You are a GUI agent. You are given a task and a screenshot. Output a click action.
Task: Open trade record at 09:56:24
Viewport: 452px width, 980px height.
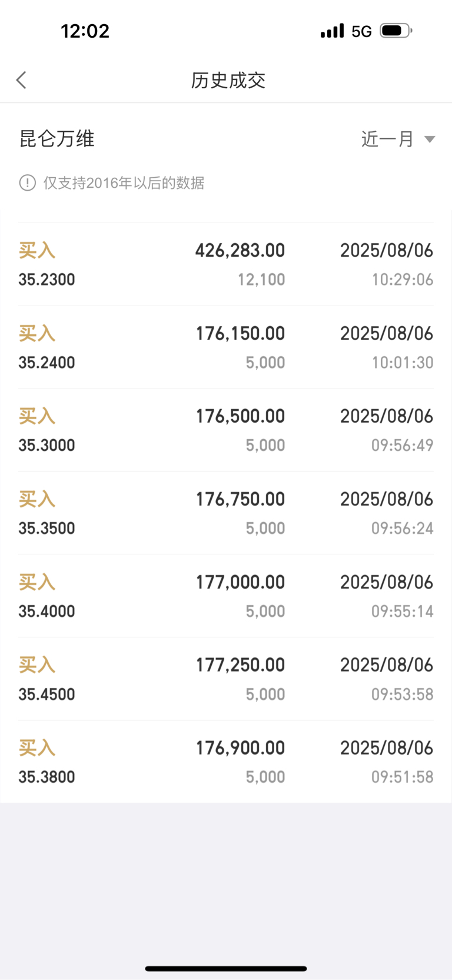(x=226, y=513)
